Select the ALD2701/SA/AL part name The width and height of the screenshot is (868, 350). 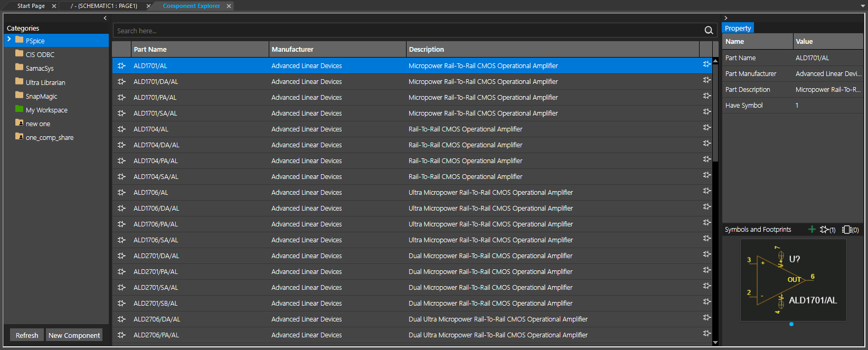156,288
